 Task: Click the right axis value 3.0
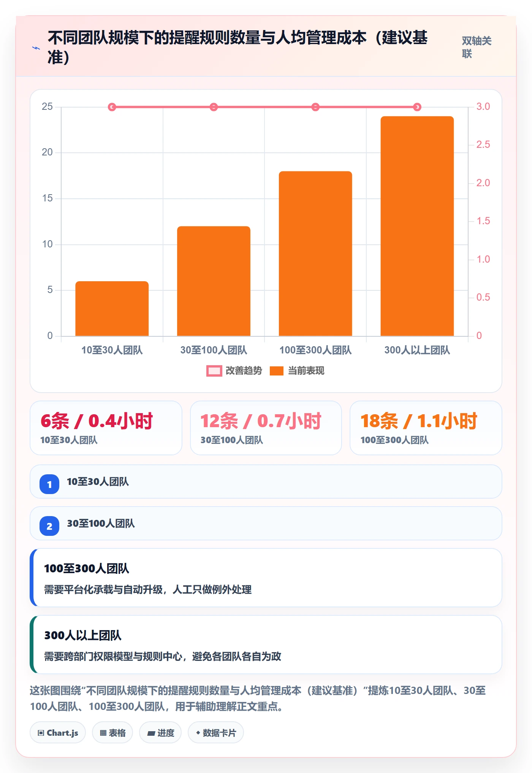(483, 106)
